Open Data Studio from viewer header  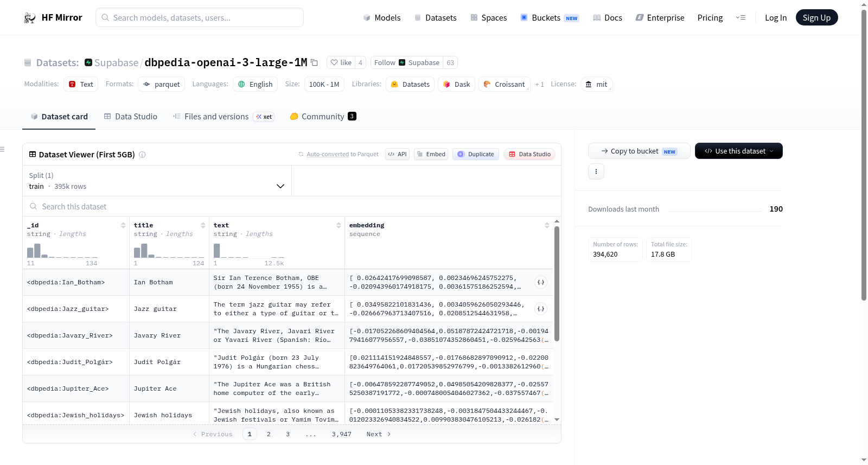click(x=529, y=154)
